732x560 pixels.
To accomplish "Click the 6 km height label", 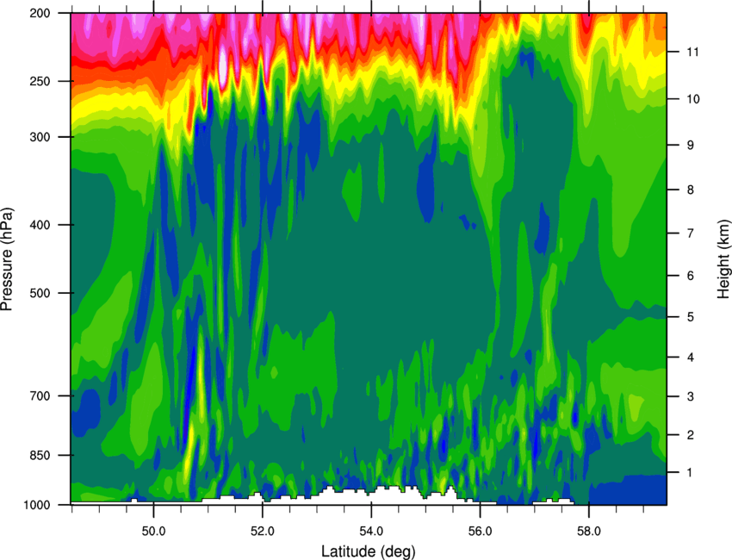I will pos(691,276).
